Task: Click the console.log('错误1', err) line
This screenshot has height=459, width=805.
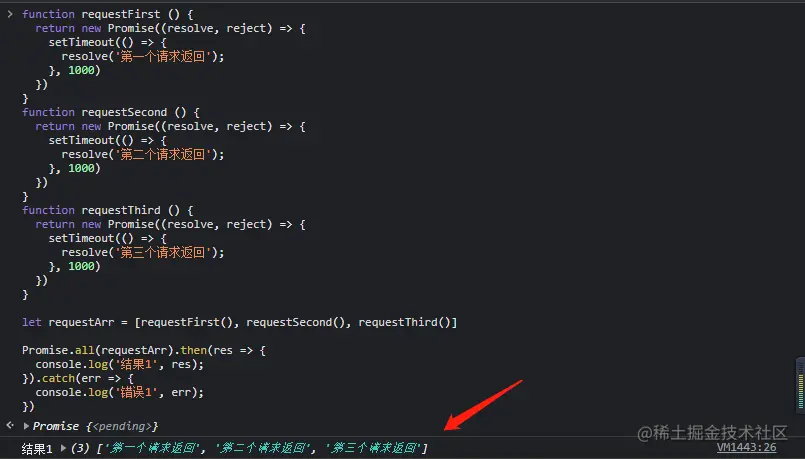Action: pyautogui.click(x=120, y=393)
